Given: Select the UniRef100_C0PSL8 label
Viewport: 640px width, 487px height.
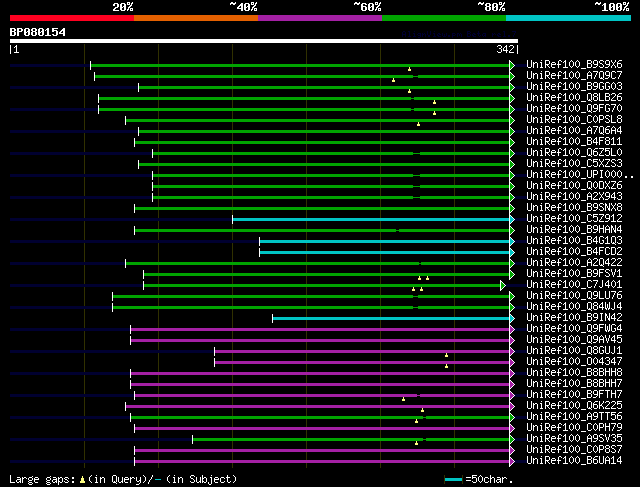Looking at the screenshot, I should (x=574, y=120).
